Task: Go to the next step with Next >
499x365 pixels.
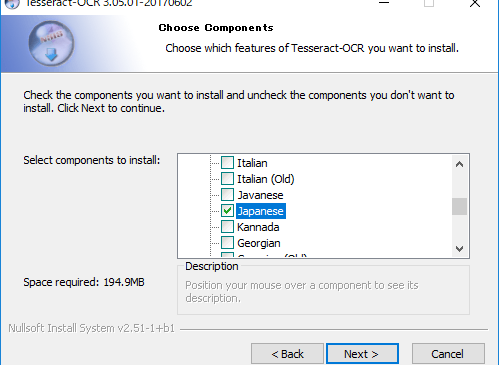Action: point(362,354)
